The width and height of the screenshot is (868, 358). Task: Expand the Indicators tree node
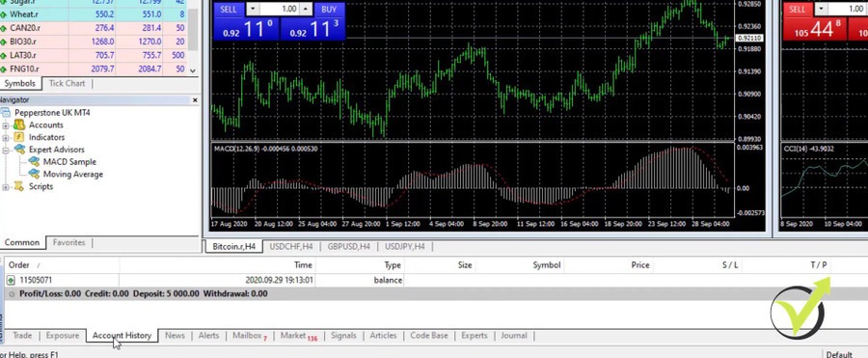coord(6,137)
